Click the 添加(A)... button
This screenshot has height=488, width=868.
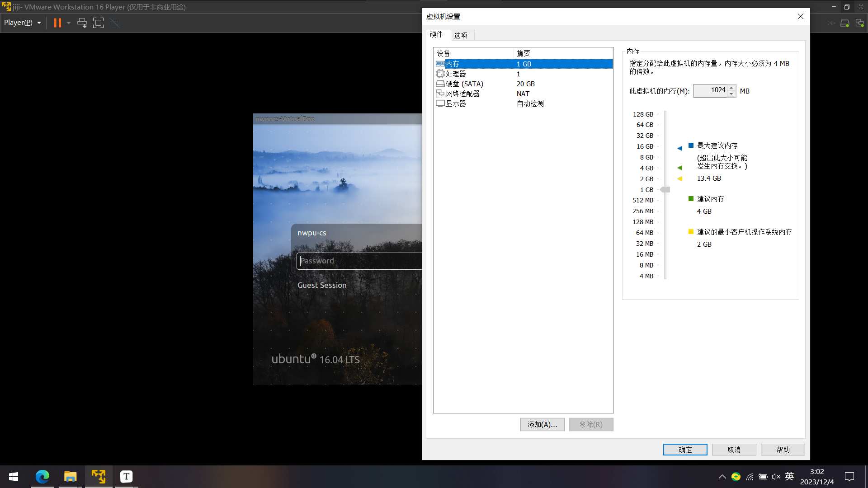click(x=542, y=424)
